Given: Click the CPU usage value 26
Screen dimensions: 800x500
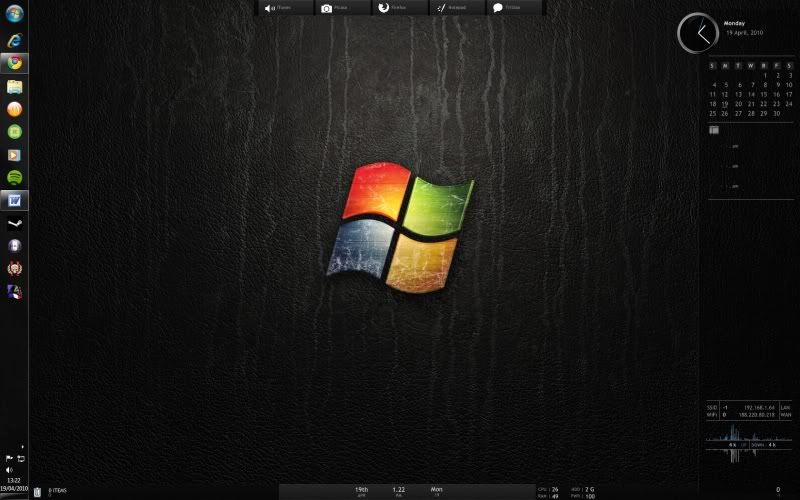Looking at the screenshot, I should pyautogui.click(x=555, y=489).
